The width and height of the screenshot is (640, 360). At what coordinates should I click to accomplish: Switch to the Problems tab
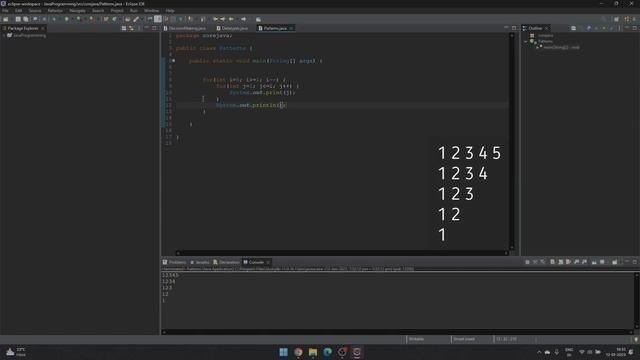point(174,262)
